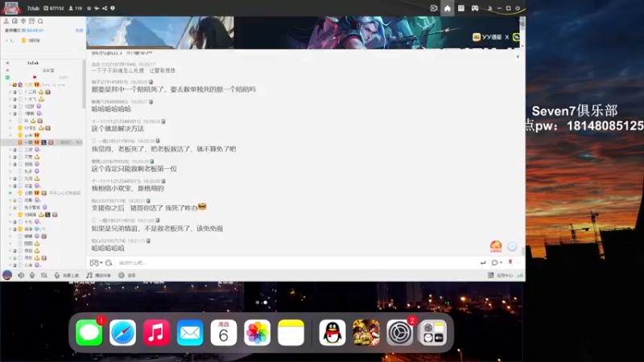Collapse the 7club channel tree root
Viewport: 644px width, 362px height.
coord(7,63)
